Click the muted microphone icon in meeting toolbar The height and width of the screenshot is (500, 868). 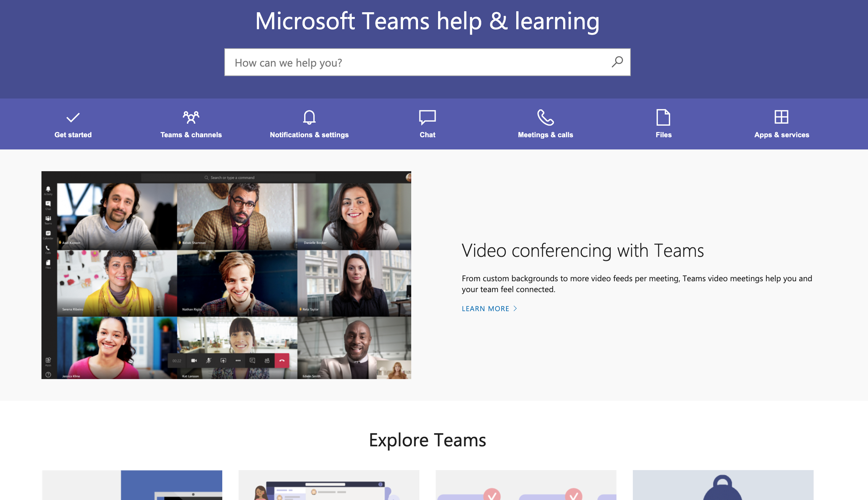click(208, 361)
